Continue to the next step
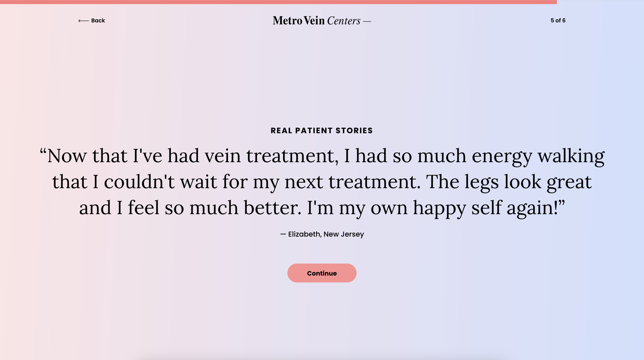Image resolution: width=644 pixels, height=360 pixels. [322, 273]
